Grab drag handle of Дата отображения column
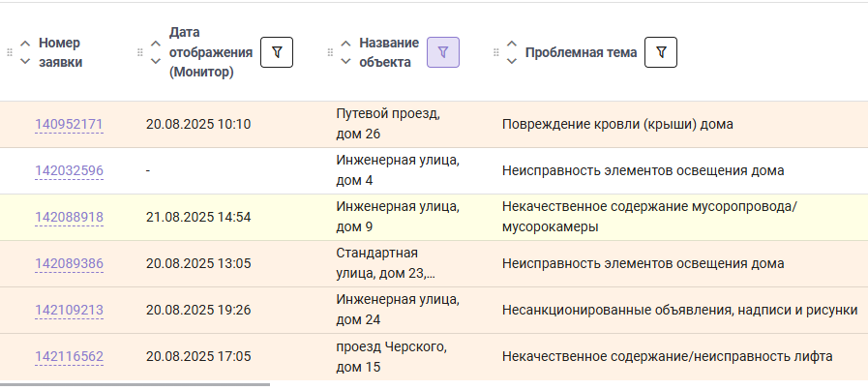The image size is (868, 390). [x=140, y=52]
